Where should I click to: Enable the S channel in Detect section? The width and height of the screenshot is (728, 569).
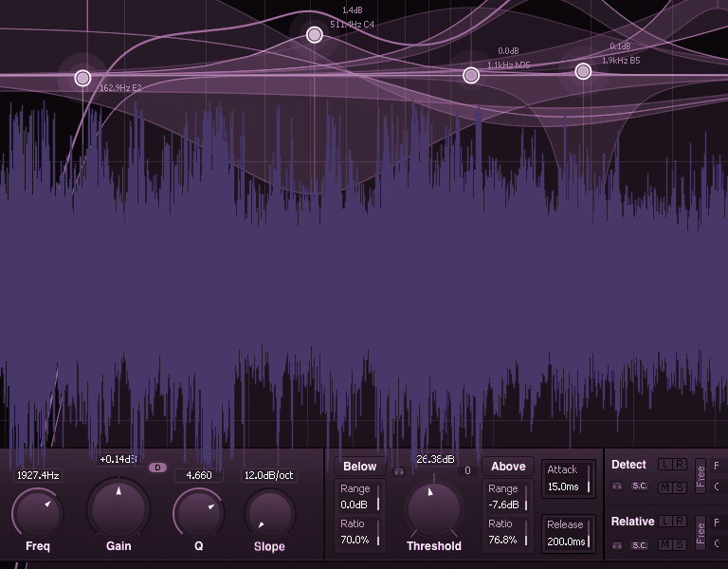[680, 487]
